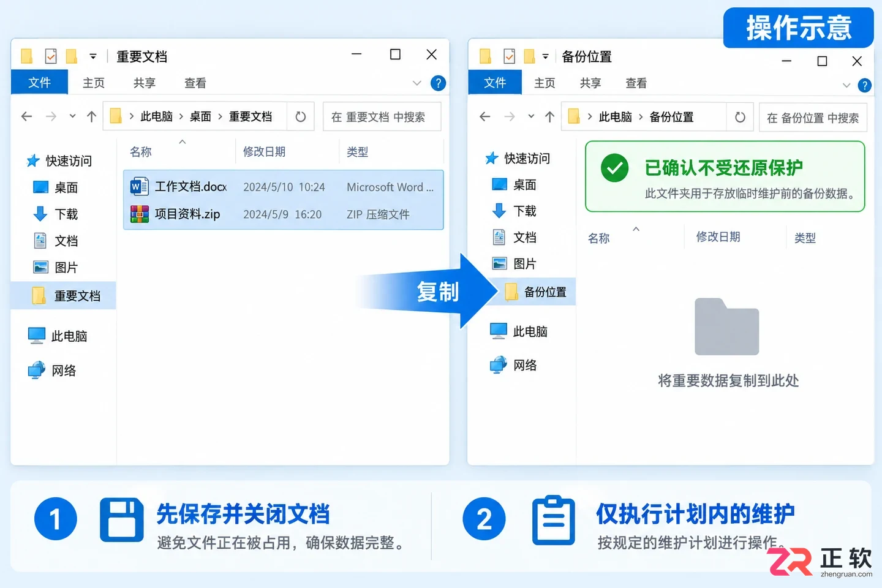The height and width of the screenshot is (588, 882).
Task: Switch to 主页 tab in 重要文档 window
Action: tap(94, 83)
